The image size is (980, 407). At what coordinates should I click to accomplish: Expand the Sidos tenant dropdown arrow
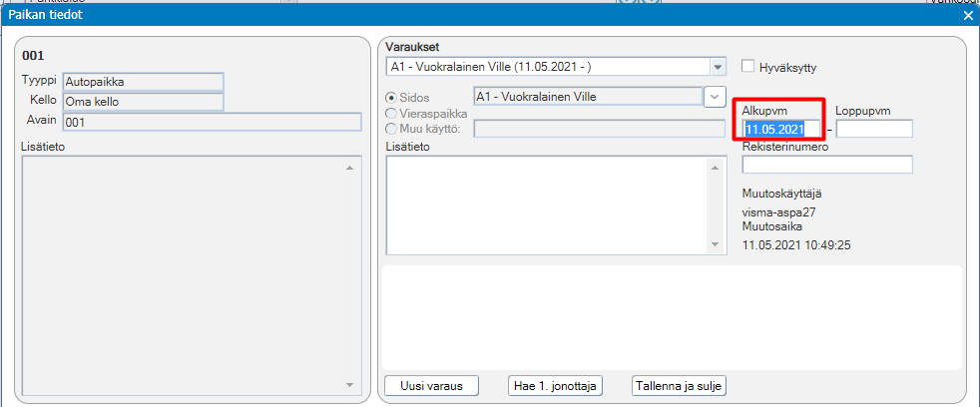(x=714, y=97)
